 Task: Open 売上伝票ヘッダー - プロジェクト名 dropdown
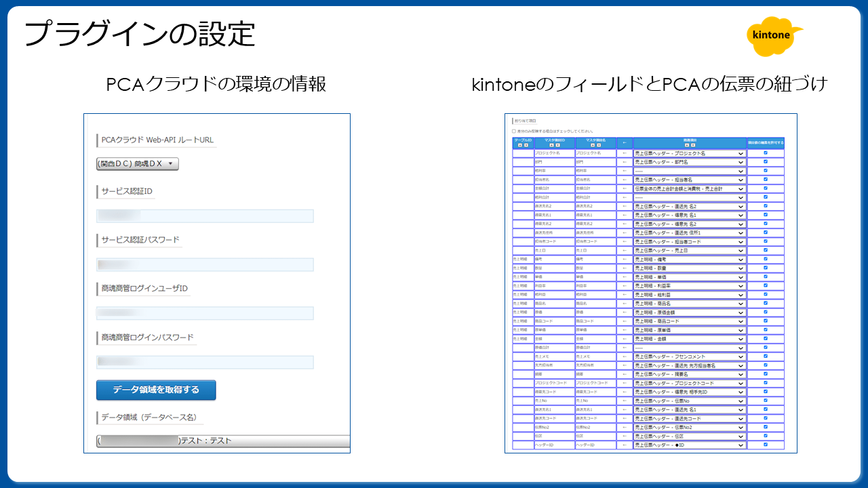point(690,153)
